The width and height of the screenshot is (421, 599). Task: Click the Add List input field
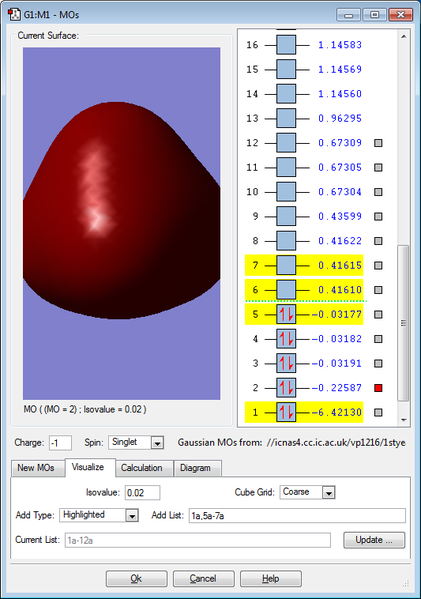(x=297, y=516)
